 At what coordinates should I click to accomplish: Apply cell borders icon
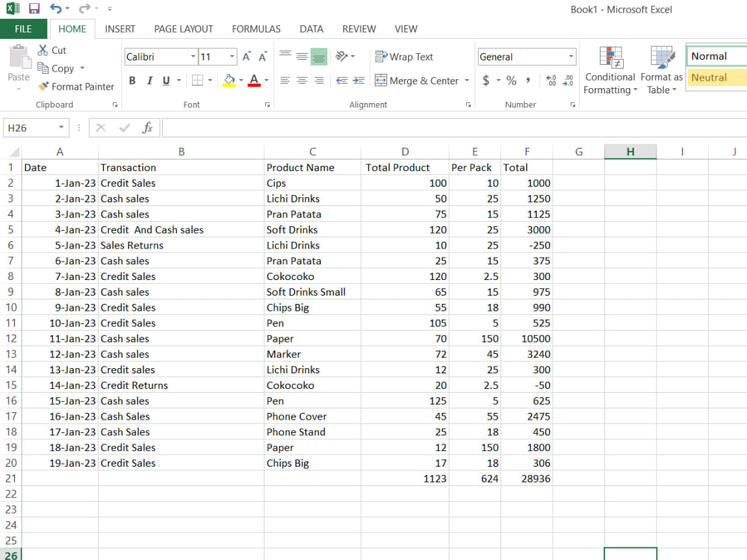pos(197,81)
